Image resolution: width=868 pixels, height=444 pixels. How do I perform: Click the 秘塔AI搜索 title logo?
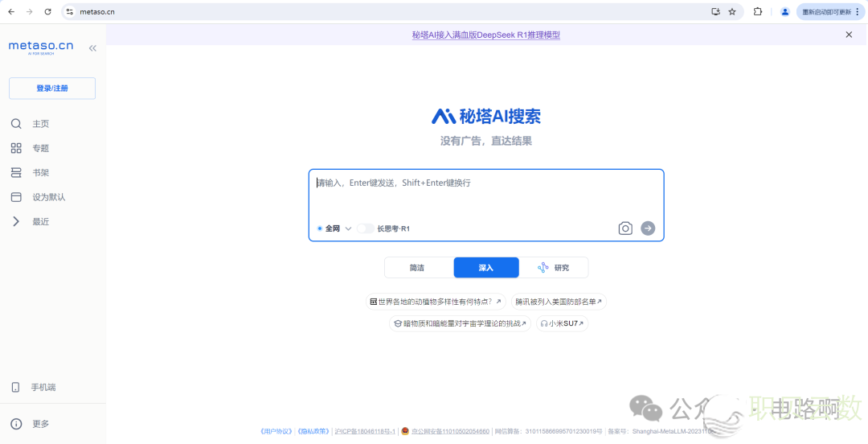(x=486, y=116)
